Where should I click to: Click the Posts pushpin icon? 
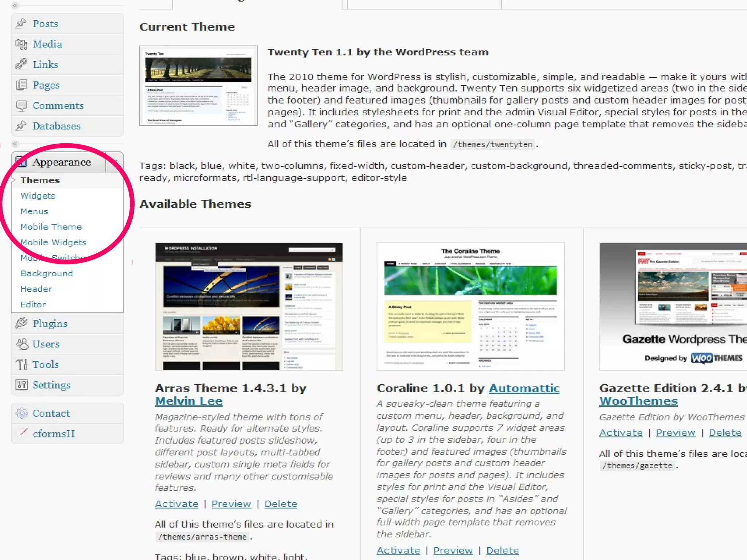(21, 23)
